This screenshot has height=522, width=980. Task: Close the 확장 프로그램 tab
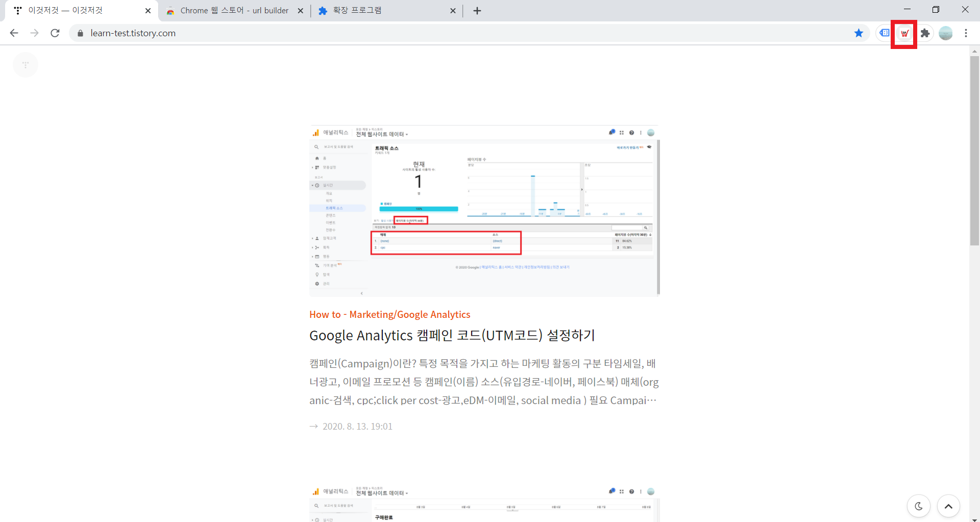pyautogui.click(x=453, y=11)
